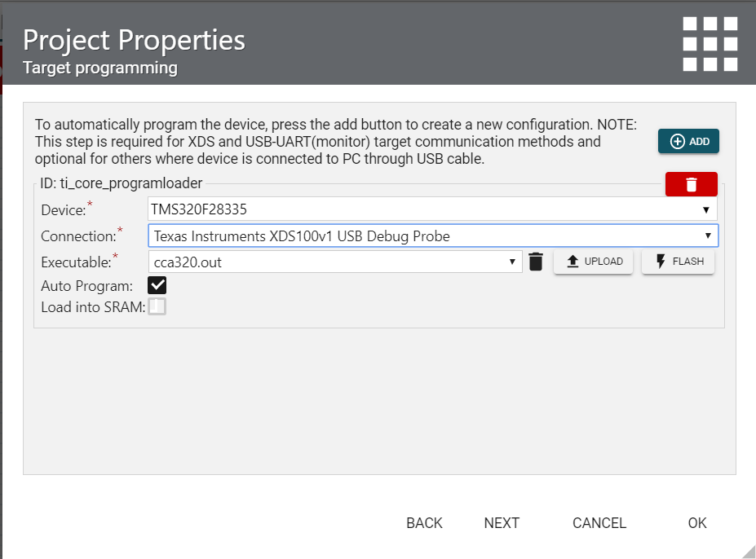
Task: Click the ID: ti_core_programloader label
Action: click(x=121, y=184)
